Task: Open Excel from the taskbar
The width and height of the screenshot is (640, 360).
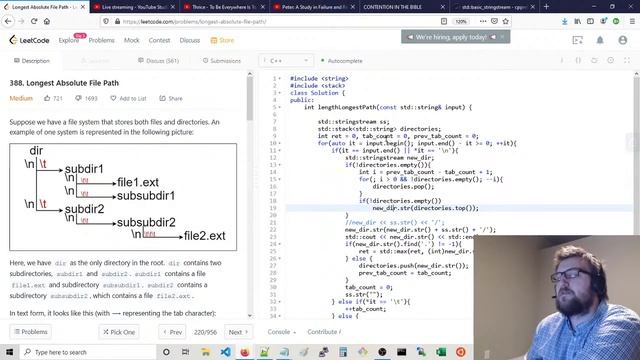Action: 441,352
